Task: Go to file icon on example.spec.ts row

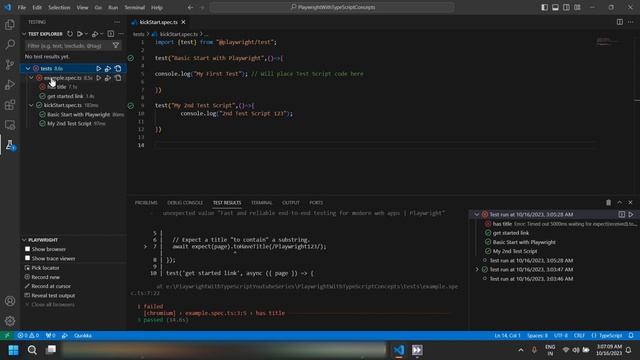Action: (x=118, y=78)
